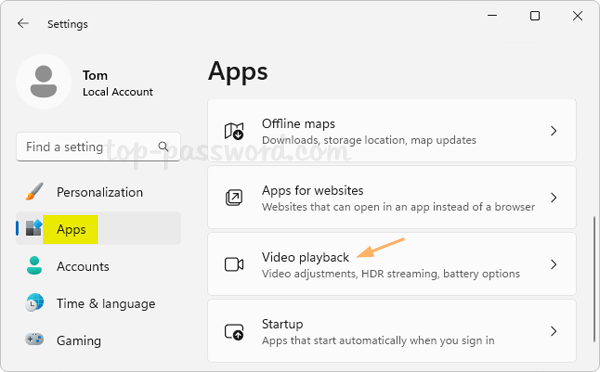The width and height of the screenshot is (600, 372).
Task: Click the Video playback camera icon
Action: [234, 264]
